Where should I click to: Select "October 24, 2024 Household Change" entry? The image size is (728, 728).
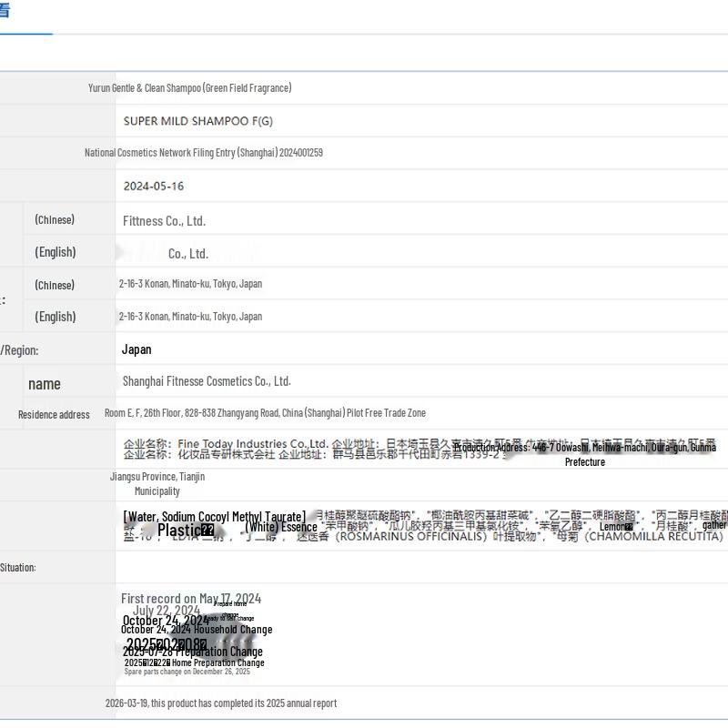click(197, 630)
